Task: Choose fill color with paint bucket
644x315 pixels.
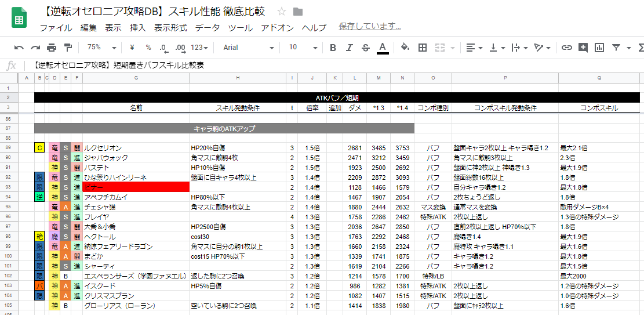Action: [405, 48]
